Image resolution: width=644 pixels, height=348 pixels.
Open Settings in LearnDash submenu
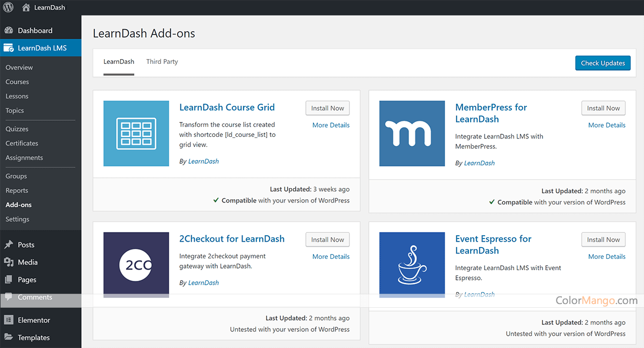pos(18,219)
